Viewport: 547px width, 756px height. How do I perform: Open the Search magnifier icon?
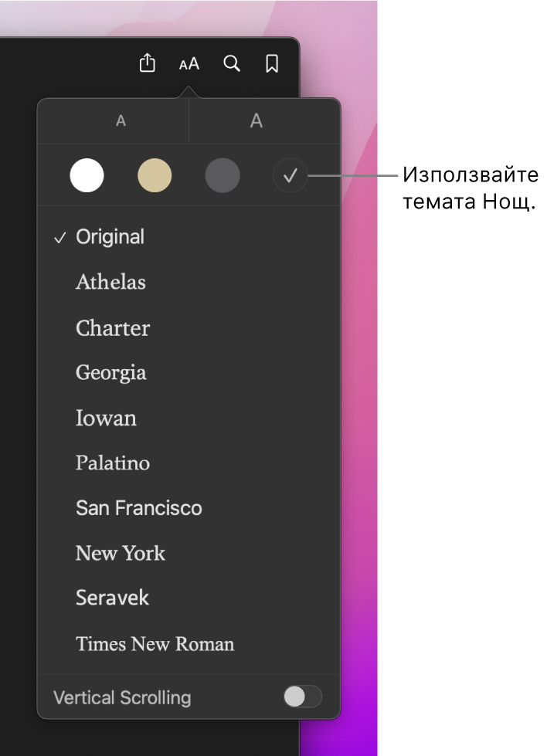(x=232, y=63)
